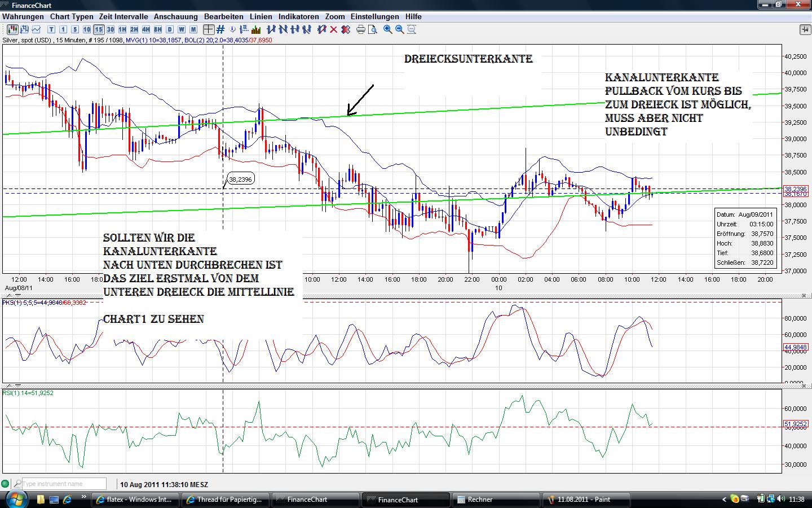Viewport: 812px width, 508px height.
Task: Zoom out with the magnifier minus icon
Action: coord(400,29)
